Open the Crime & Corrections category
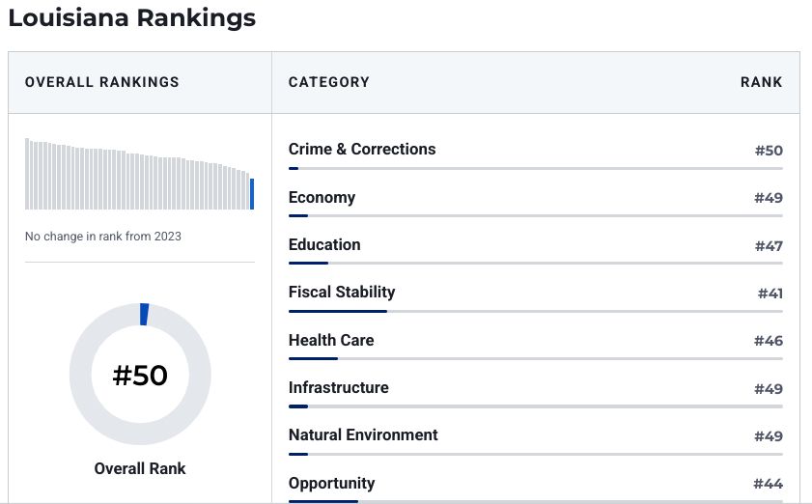This screenshot has width=812, height=504. (362, 150)
